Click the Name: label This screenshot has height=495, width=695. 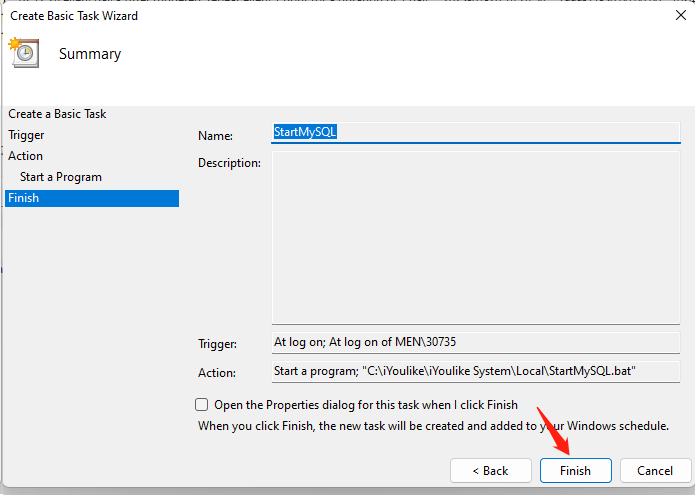click(215, 136)
